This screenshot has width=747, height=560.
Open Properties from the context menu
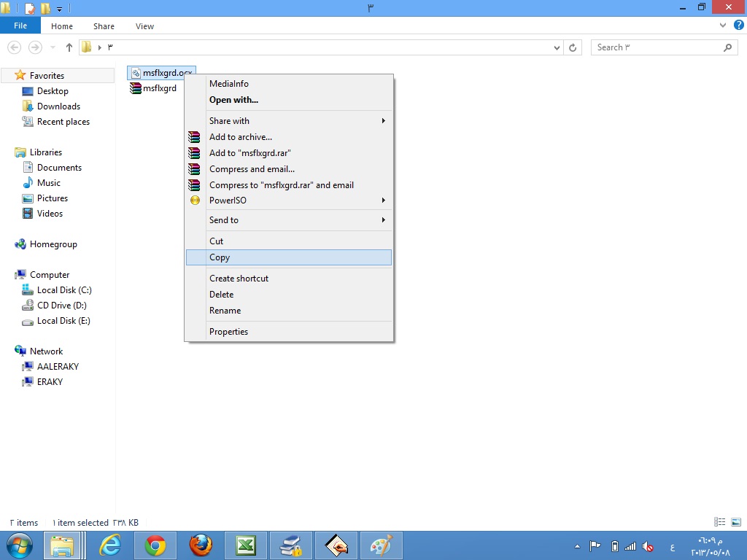(289, 332)
